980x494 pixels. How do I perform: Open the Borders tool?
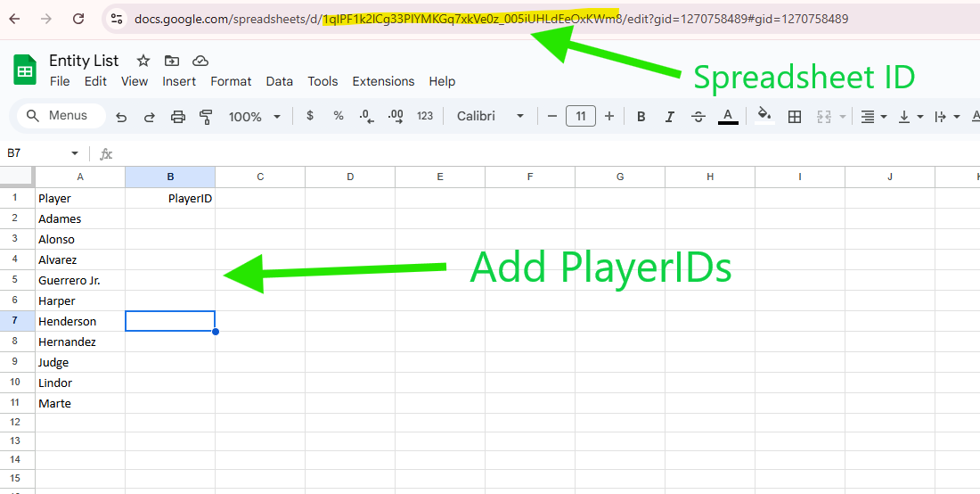point(795,117)
